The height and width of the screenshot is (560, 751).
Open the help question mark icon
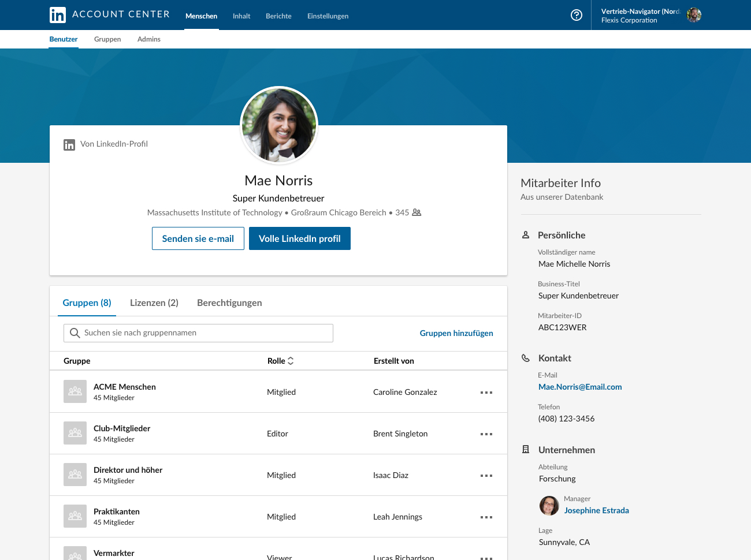(577, 15)
